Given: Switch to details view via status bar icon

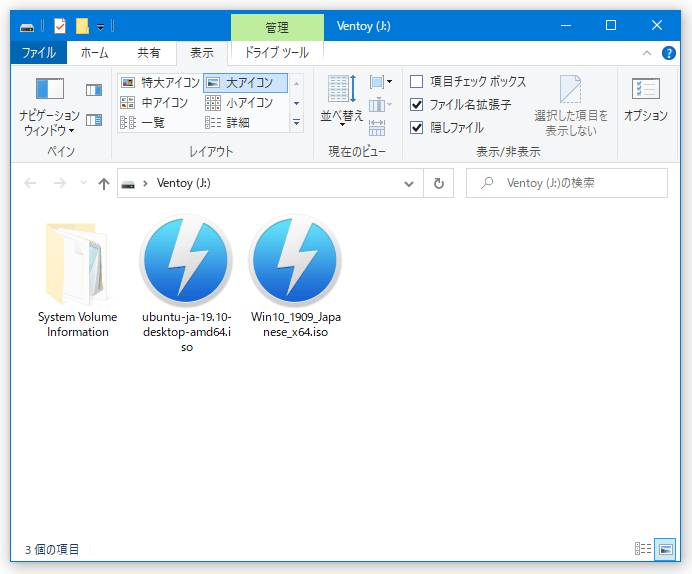Looking at the screenshot, I should (x=643, y=548).
